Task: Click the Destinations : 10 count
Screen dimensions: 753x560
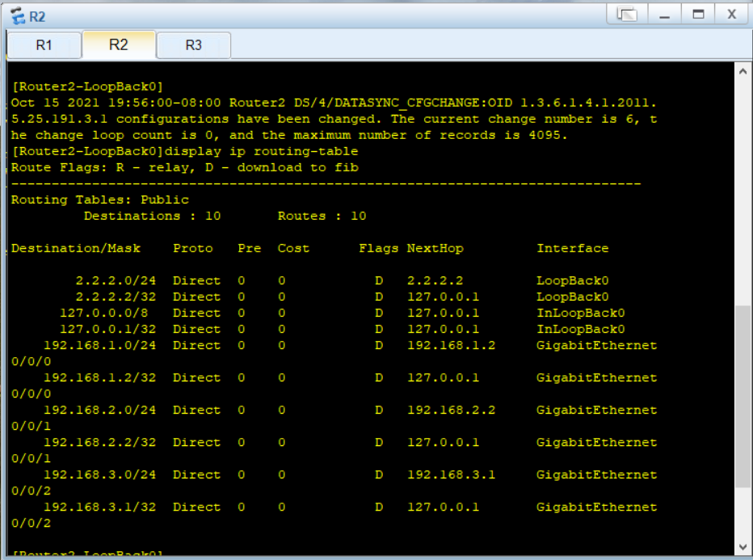Action: pos(152,216)
